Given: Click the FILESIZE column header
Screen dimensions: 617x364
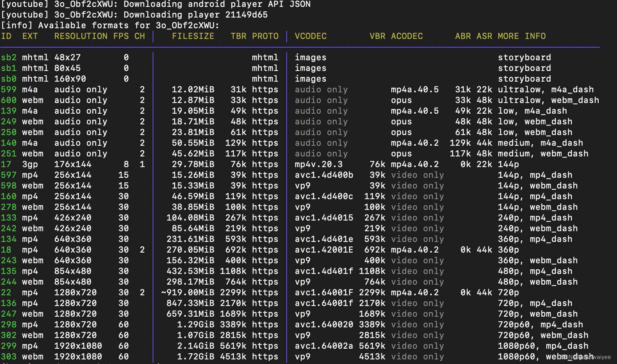Looking at the screenshot, I should 193,36.
